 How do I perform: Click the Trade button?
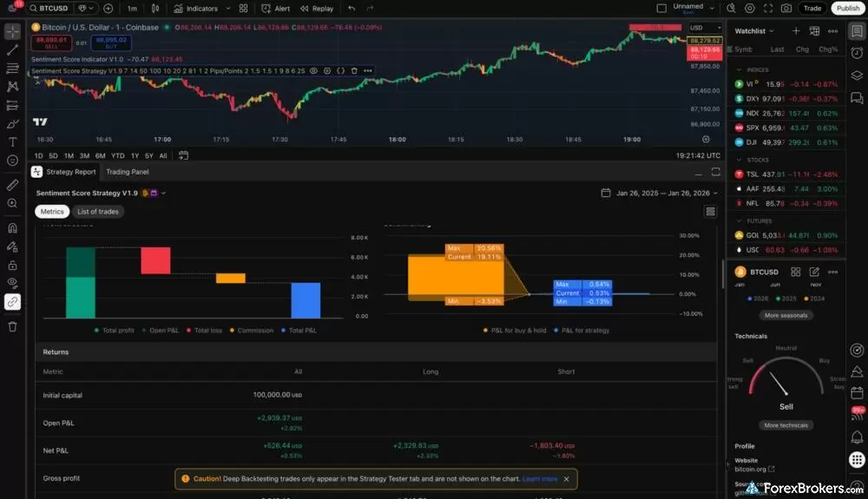pyautogui.click(x=812, y=9)
